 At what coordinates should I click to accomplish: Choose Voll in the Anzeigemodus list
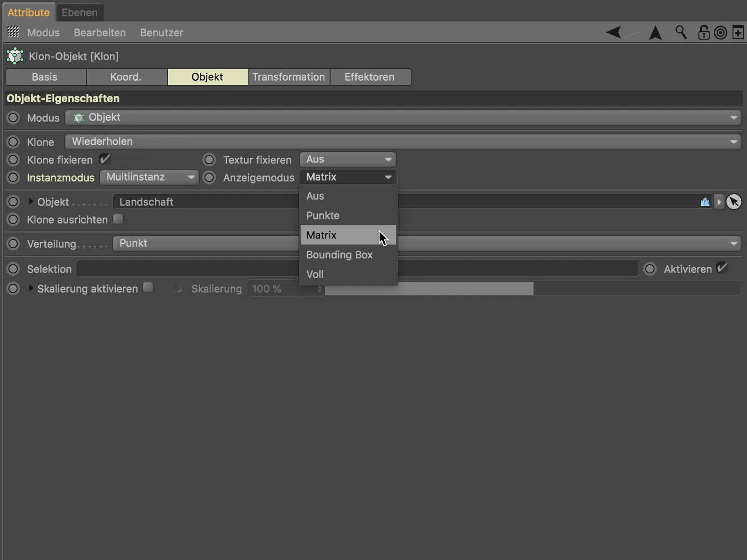[348, 274]
